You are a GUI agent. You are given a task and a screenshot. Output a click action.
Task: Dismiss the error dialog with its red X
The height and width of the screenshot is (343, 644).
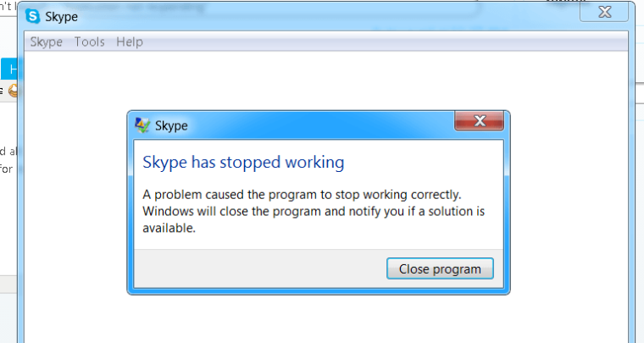pyautogui.click(x=480, y=122)
